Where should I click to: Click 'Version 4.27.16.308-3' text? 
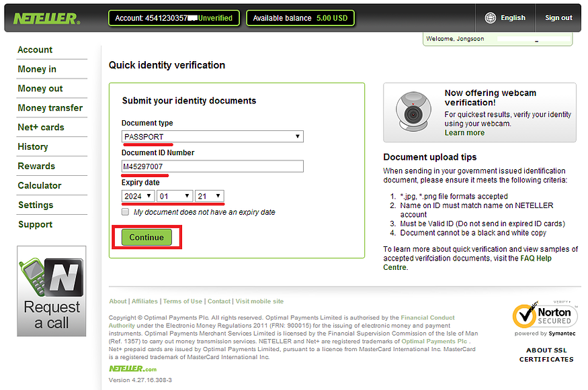tap(140, 380)
